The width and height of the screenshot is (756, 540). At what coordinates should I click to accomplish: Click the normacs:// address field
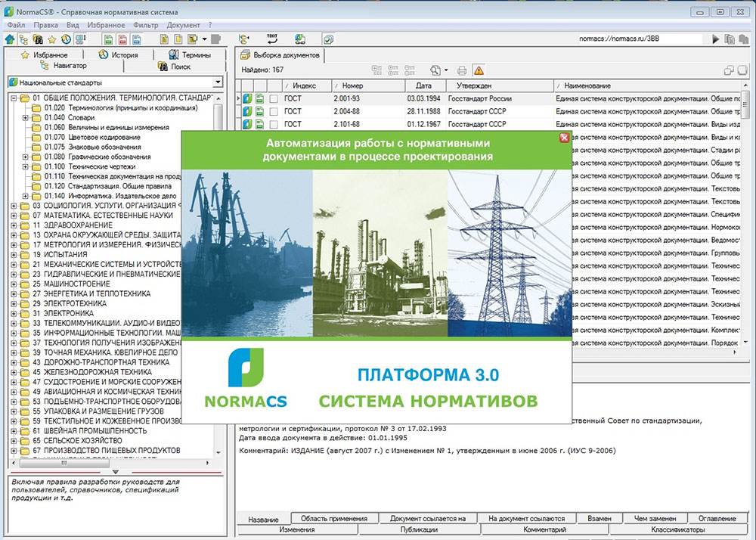tap(640, 39)
